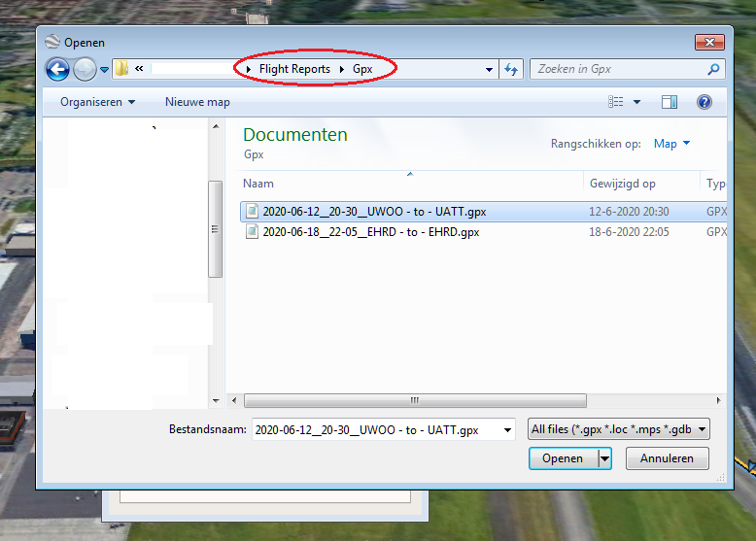Open the Bestandsnaam dropdown arrow

pyautogui.click(x=507, y=429)
